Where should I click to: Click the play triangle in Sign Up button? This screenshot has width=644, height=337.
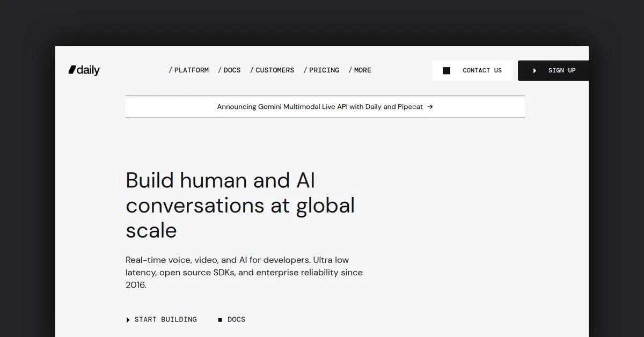click(x=535, y=71)
